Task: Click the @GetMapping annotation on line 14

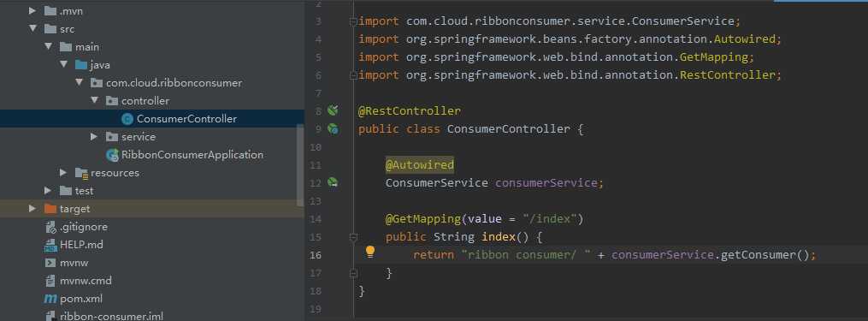Action: coord(423,219)
